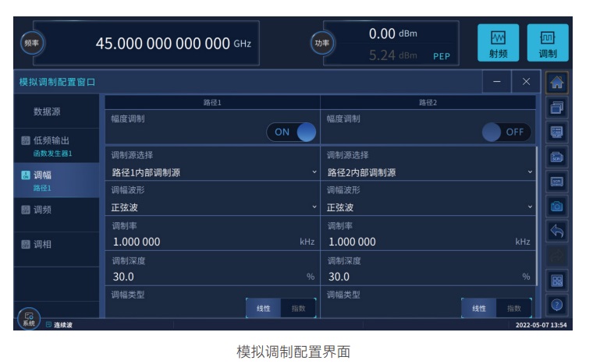600x364 pixels.
Task: Click the stacked windows icon in sidebar
Action: (x=557, y=108)
